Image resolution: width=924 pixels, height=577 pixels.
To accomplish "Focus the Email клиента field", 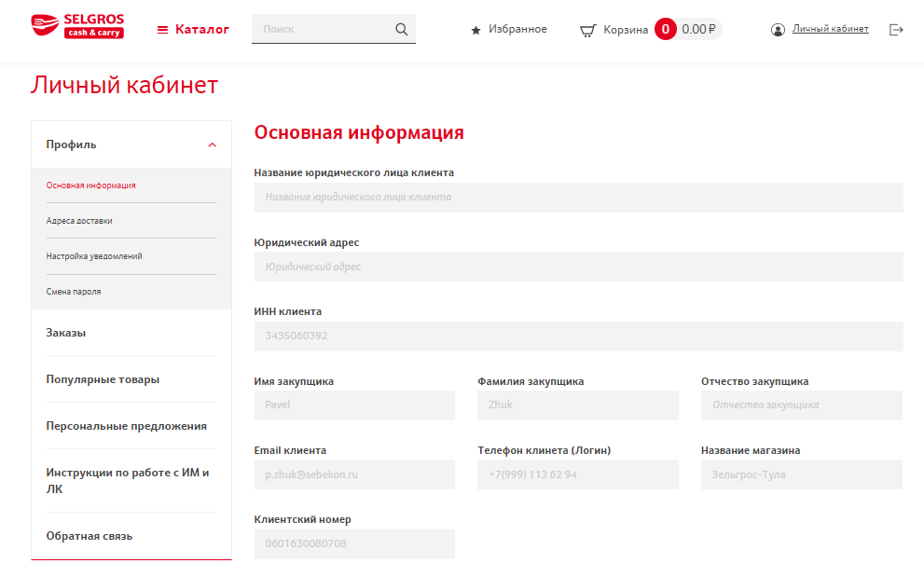I will [354, 474].
